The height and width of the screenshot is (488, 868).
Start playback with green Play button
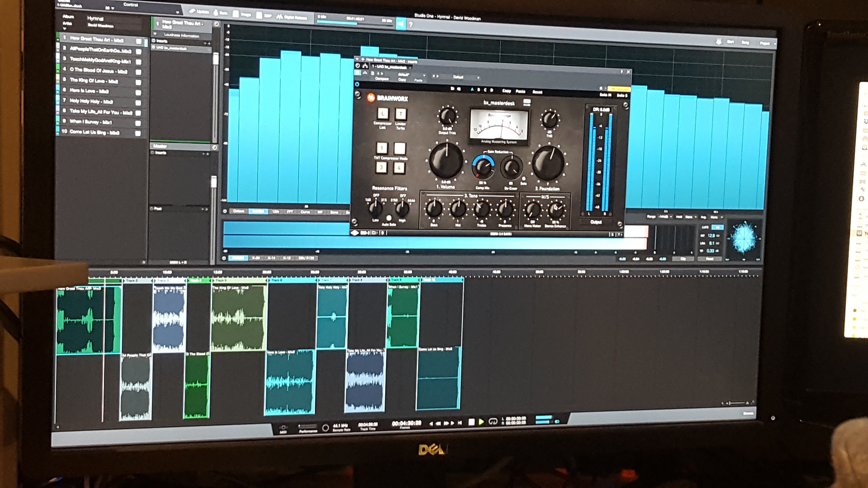[x=481, y=422]
